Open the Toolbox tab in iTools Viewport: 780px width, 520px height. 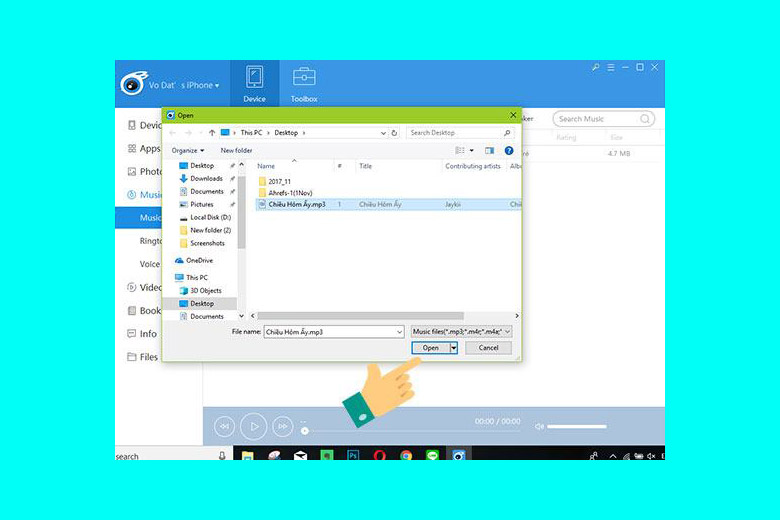tap(304, 83)
